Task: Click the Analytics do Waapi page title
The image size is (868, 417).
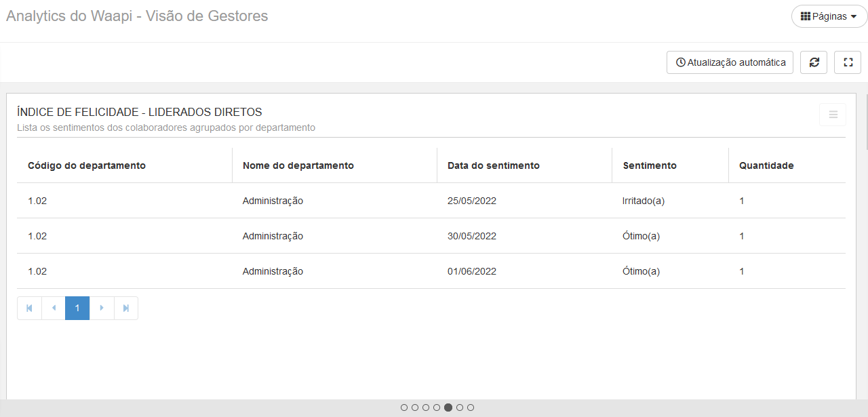Action: pyautogui.click(x=137, y=16)
